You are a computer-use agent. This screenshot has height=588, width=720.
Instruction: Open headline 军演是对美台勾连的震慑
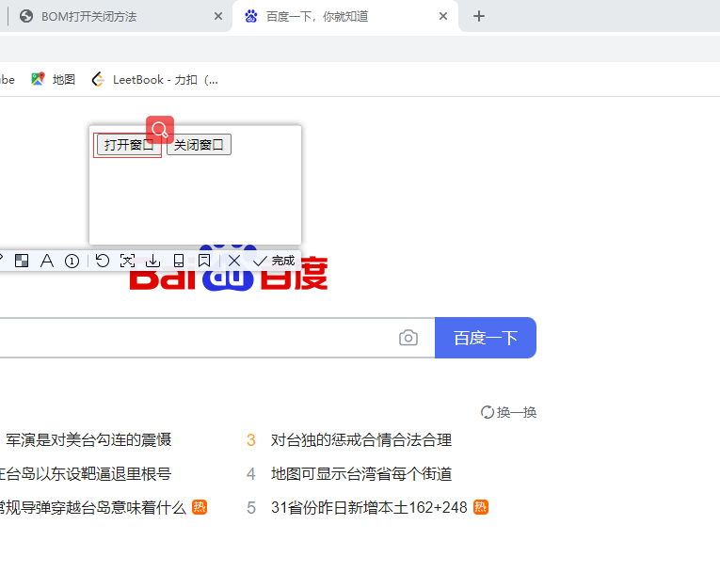[x=88, y=439]
